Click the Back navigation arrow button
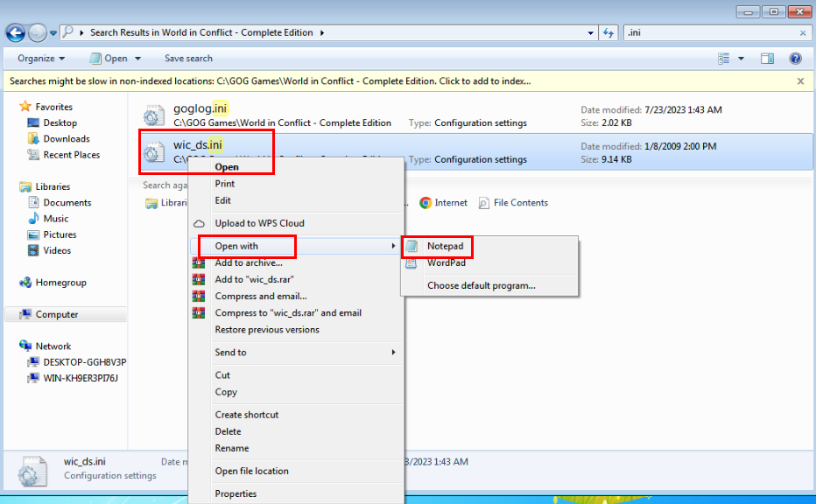Viewport: 816px width, 504px height. [15, 32]
